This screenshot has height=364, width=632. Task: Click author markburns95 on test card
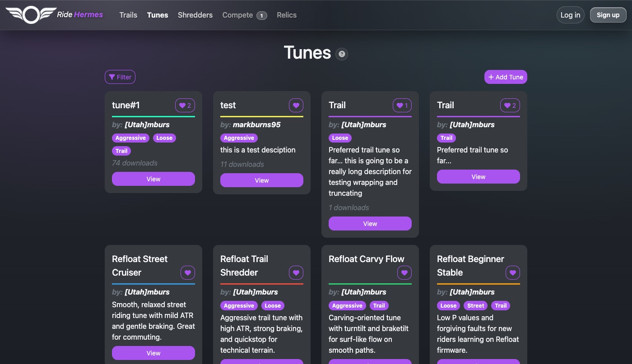pos(257,125)
